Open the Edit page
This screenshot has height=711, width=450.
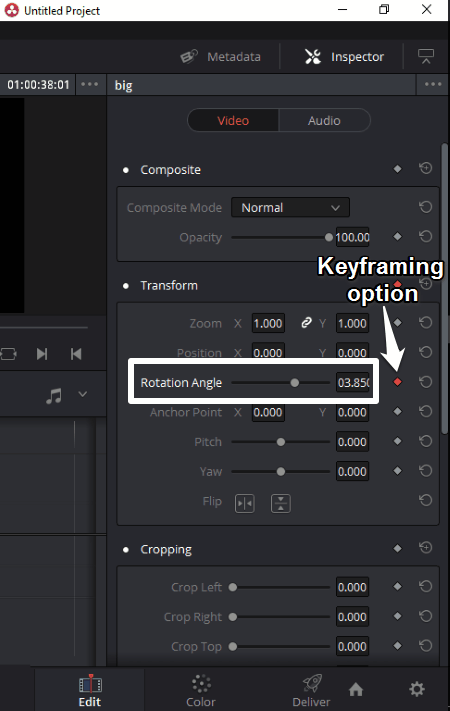pyautogui.click(x=90, y=691)
